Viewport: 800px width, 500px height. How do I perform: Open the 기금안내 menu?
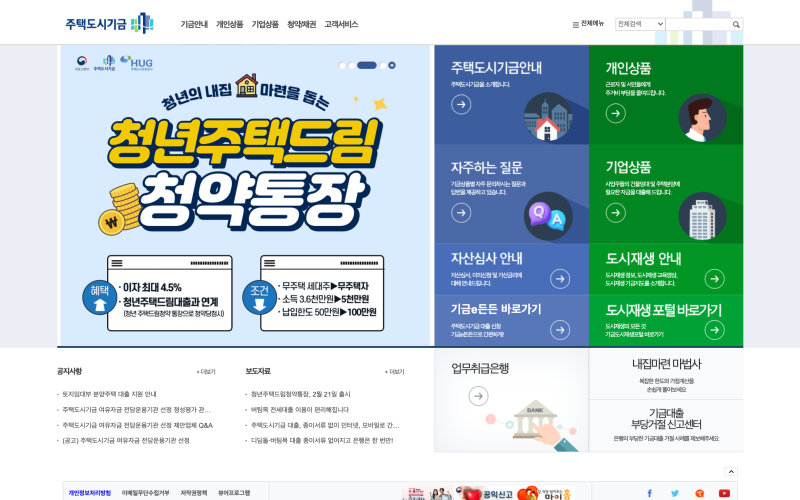(194, 24)
